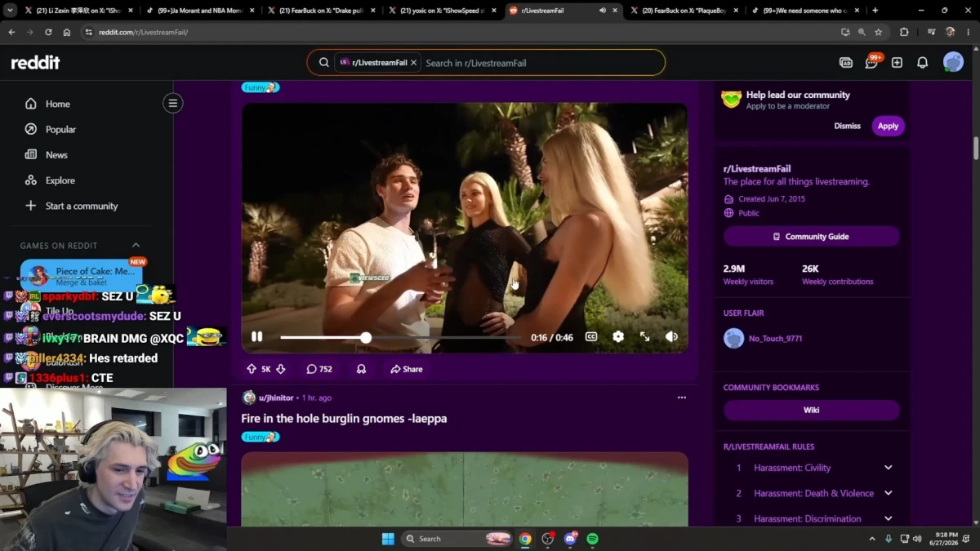Open Discord from the taskbar

click(570, 539)
